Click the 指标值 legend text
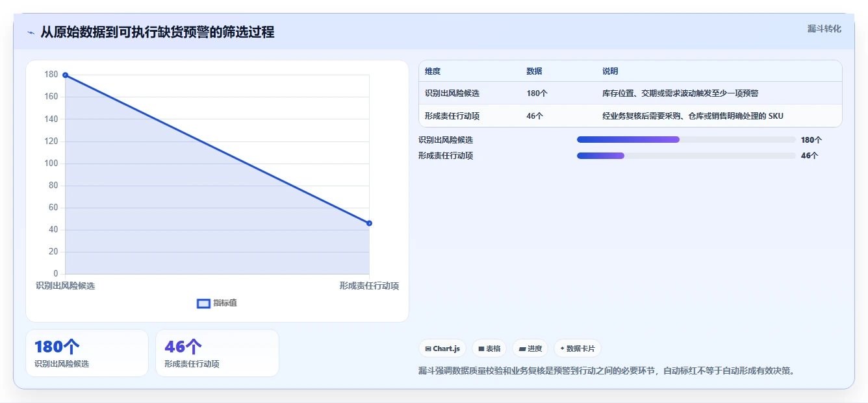 point(225,303)
